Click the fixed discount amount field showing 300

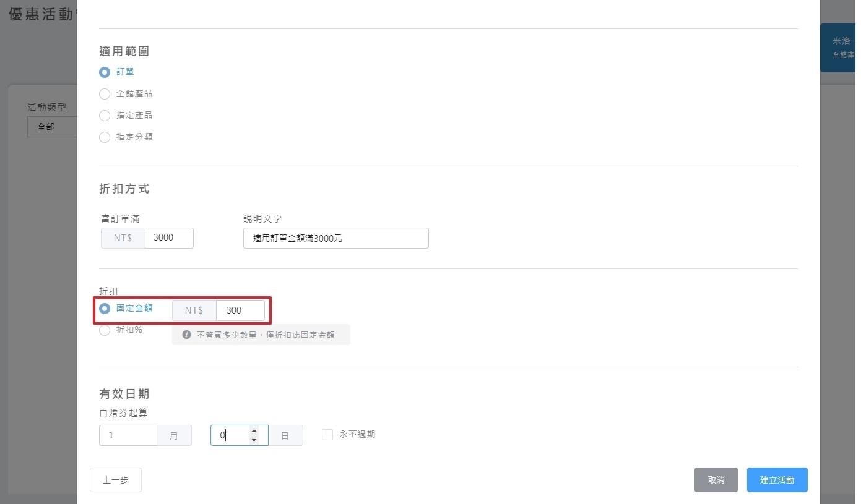pos(240,310)
